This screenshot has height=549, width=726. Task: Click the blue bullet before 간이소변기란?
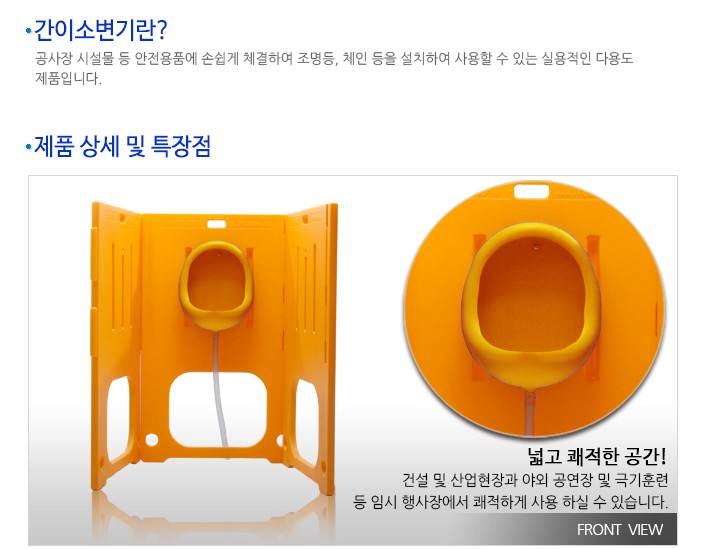pos(29,31)
